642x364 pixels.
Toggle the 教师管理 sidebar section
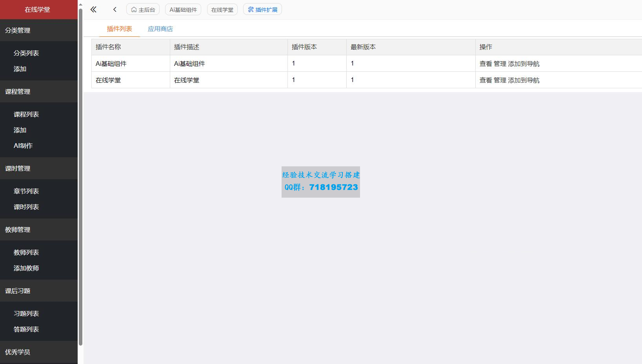(x=39, y=229)
